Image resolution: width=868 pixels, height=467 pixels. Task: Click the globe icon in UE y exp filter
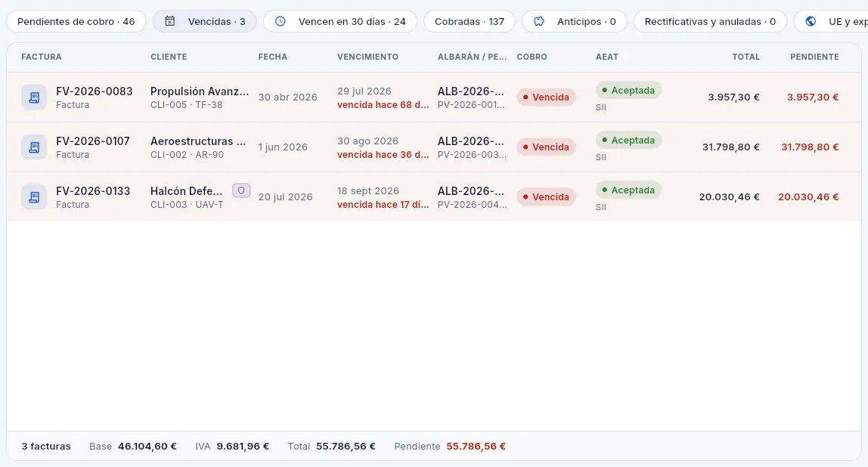(x=811, y=22)
